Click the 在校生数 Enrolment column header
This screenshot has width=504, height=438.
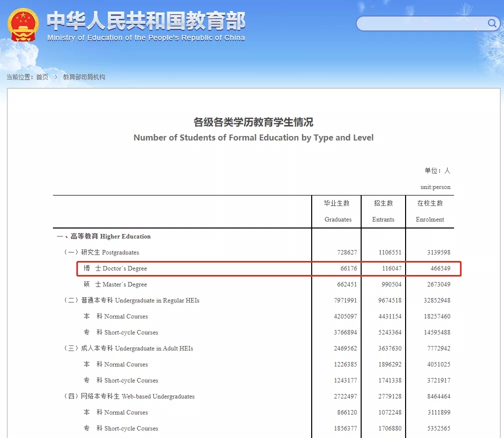point(430,211)
